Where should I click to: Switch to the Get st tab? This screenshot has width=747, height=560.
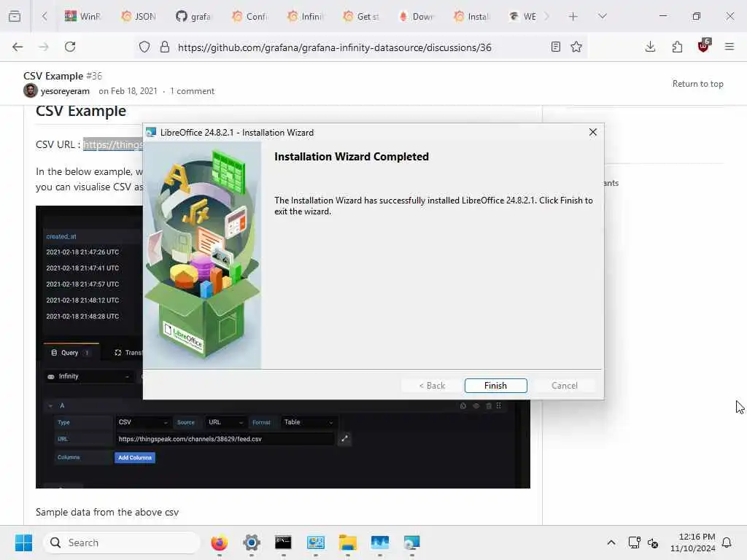point(361,17)
